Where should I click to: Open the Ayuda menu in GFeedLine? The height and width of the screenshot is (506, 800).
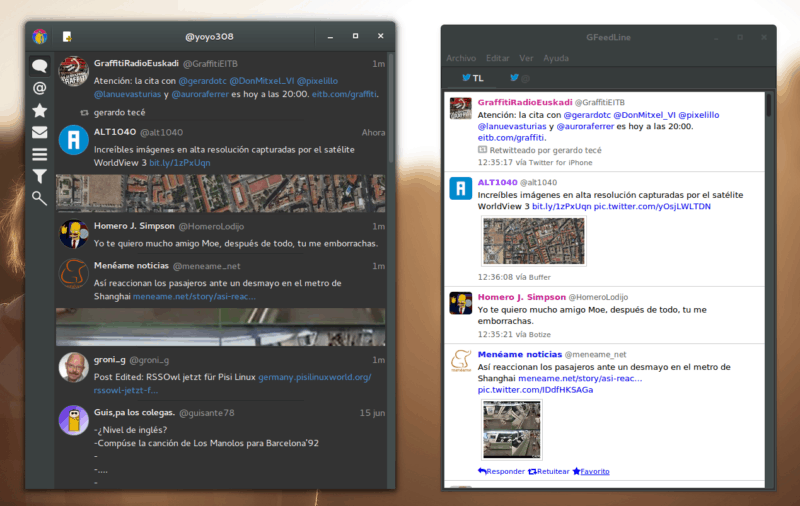click(x=555, y=58)
